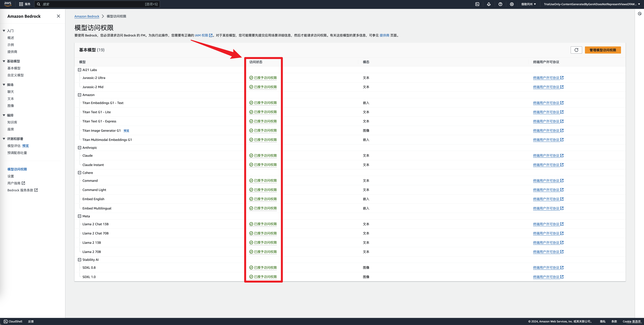This screenshot has height=325, width=644.
Task: Open the Examples sidebar item
Action: click(x=11, y=45)
